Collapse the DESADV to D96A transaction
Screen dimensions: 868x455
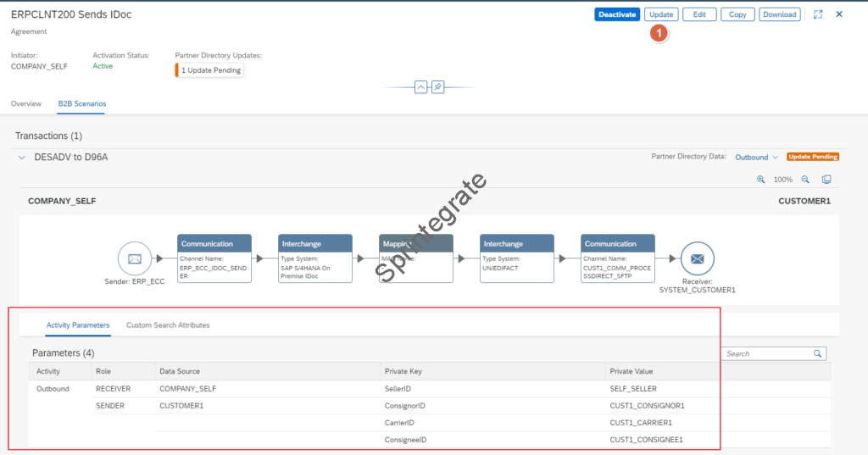point(22,158)
